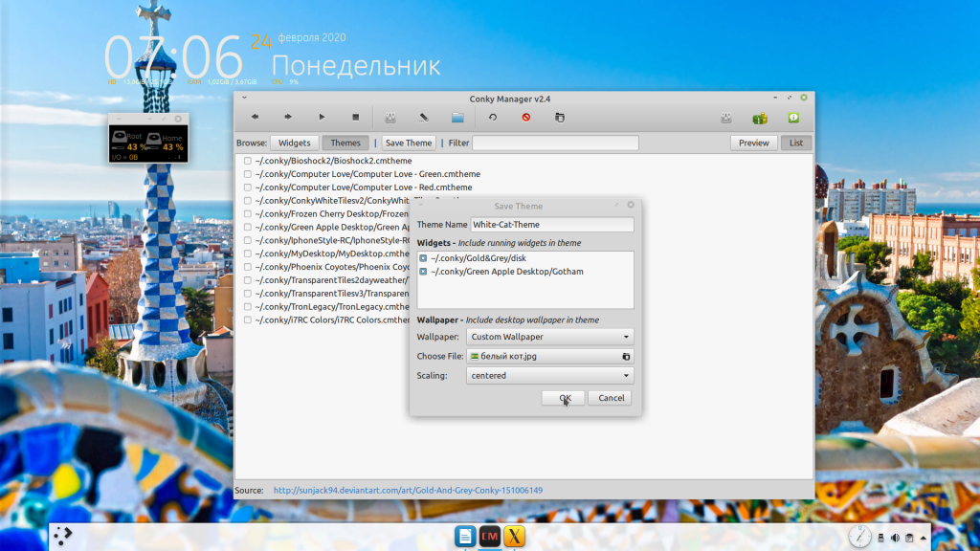This screenshot has width=980, height=551.
Task: Uncheck the Gold&Grey/disk widget checkbox
Action: click(423, 258)
